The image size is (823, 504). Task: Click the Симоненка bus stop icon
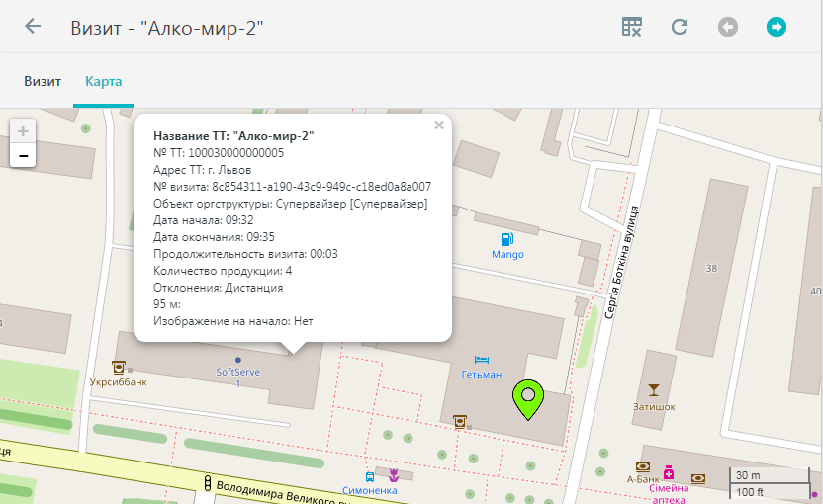click(370, 476)
